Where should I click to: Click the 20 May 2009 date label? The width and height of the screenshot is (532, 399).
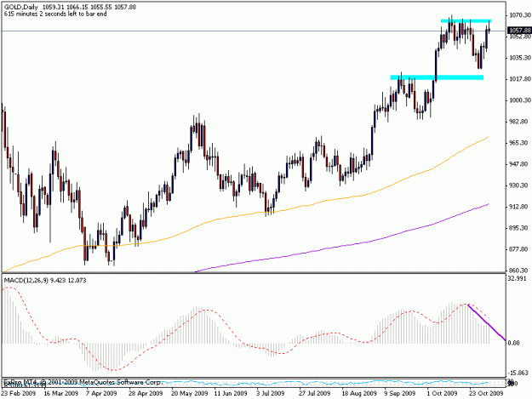tap(189, 393)
